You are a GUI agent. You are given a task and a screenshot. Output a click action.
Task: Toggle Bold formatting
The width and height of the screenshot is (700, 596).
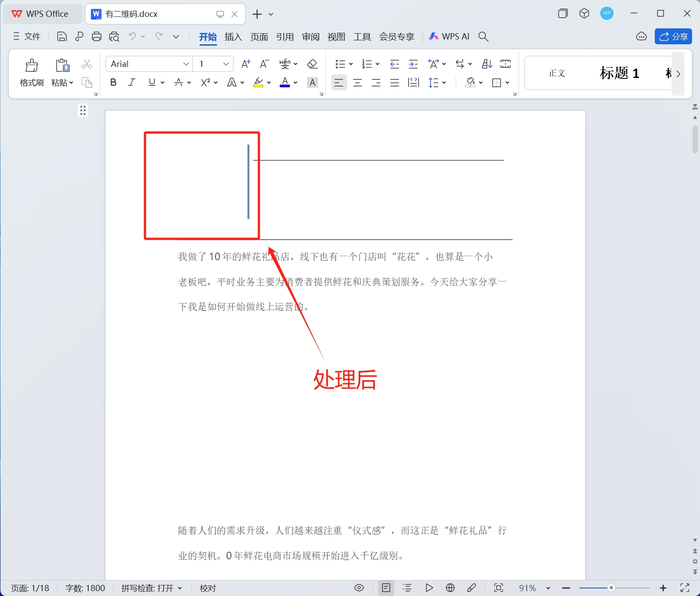click(113, 82)
